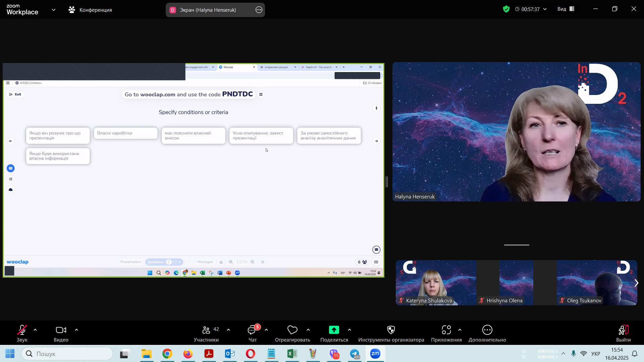Viewport: 644px width, 362px height.
Task: Toggle УКР keyboard language in system tray
Action: [x=595, y=354]
